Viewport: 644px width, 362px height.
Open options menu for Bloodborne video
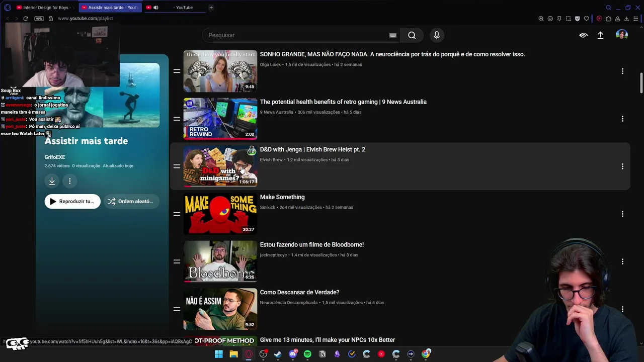[x=622, y=261]
